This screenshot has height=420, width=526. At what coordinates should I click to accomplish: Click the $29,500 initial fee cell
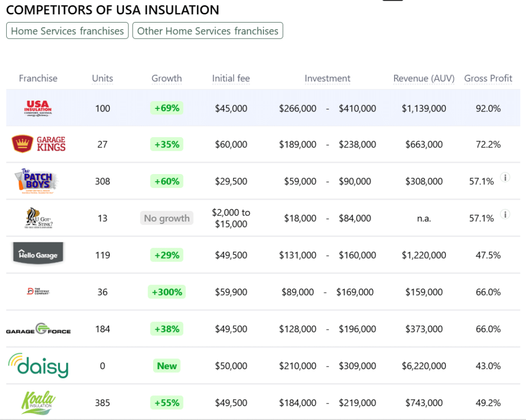231,181
